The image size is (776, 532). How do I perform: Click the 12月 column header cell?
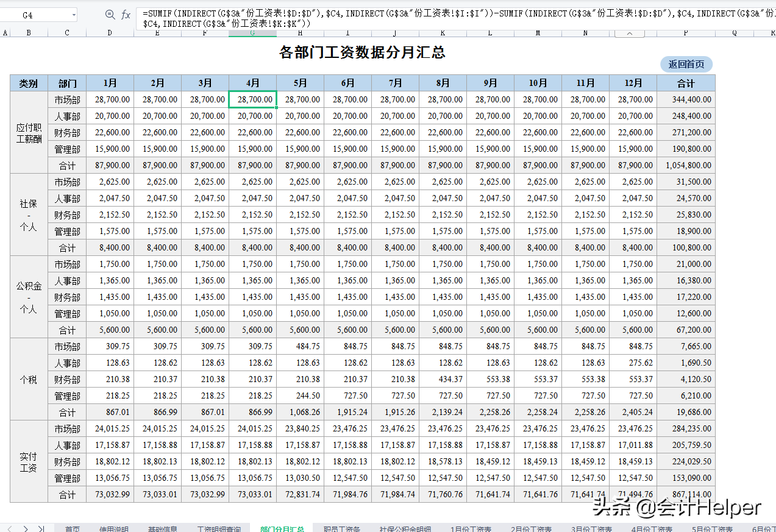pos(633,83)
